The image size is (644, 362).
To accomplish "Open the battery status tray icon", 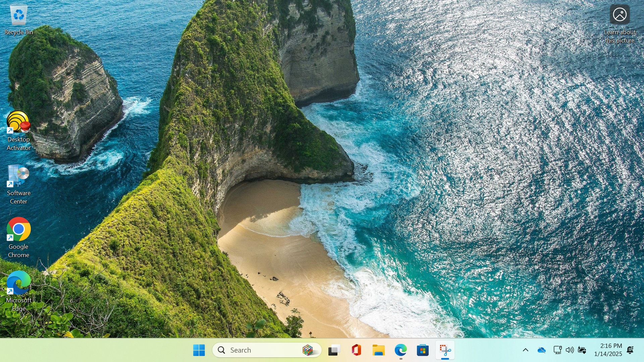I will [582, 350].
